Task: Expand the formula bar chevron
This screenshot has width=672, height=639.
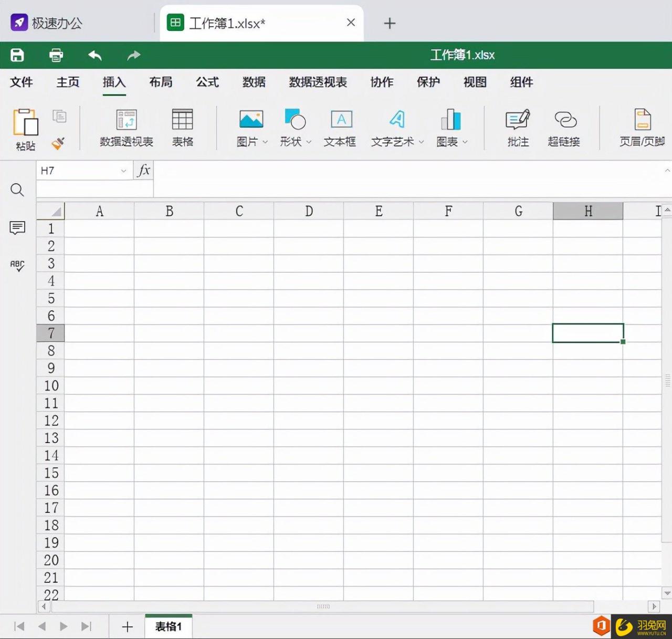Action: coord(667,170)
